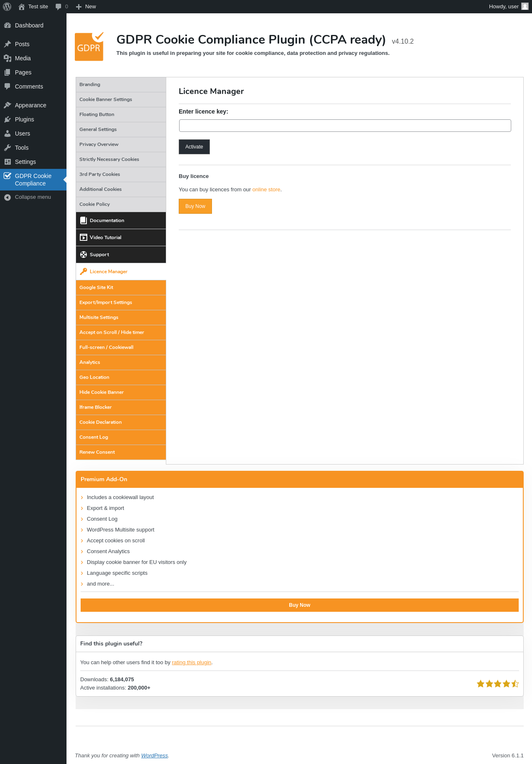Click the New content plus icon
This screenshot has height=764, width=532.
click(x=79, y=7)
